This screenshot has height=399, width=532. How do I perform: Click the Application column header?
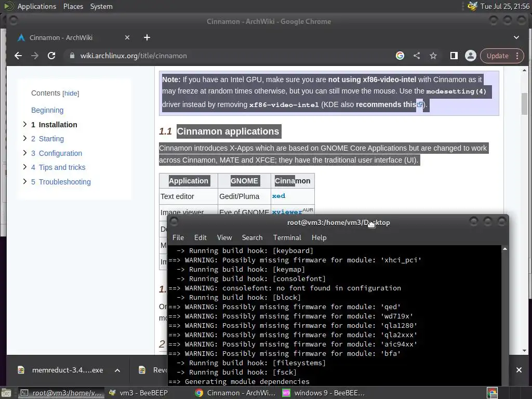click(188, 181)
